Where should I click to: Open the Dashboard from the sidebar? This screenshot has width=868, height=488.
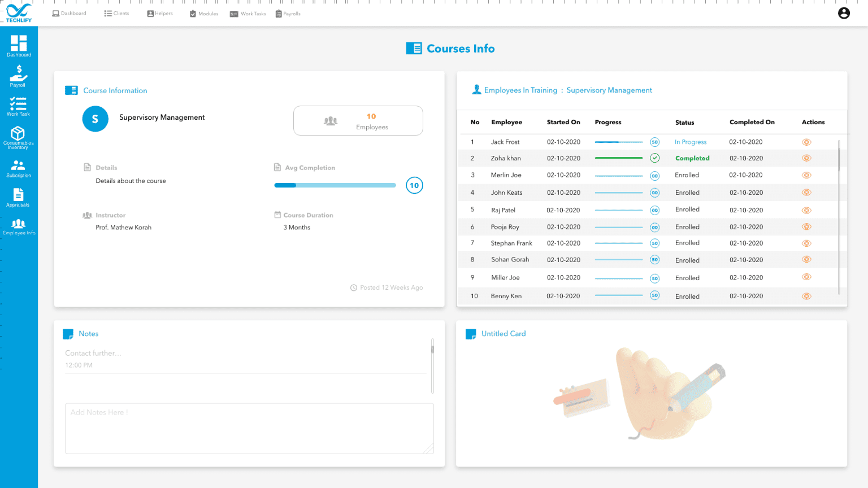tap(19, 45)
